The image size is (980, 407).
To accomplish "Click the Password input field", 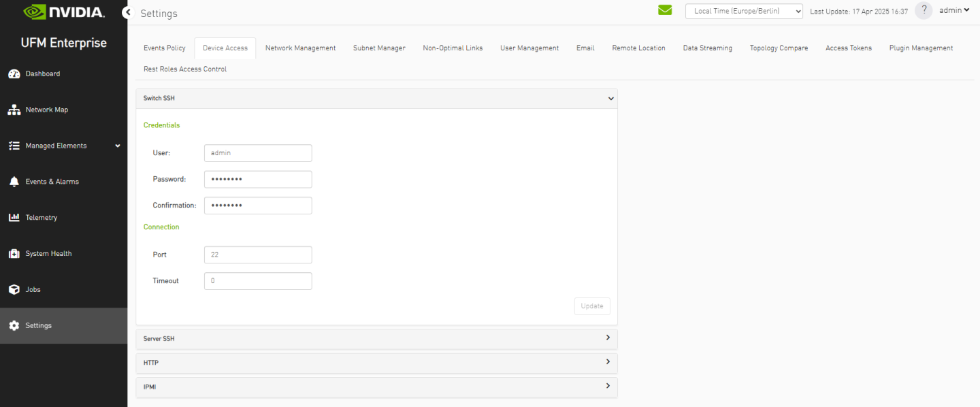I will click(258, 180).
